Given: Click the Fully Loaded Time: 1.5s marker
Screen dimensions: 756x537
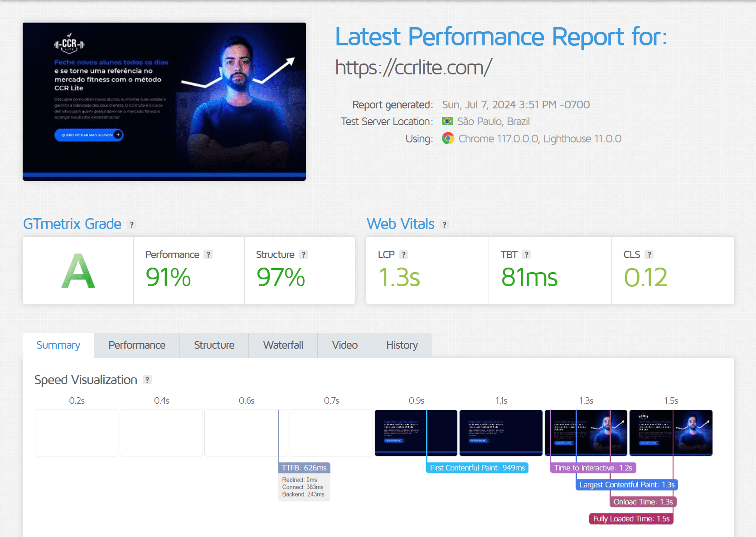Looking at the screenshot, I should pyautogui.click(x=631, y=518).
